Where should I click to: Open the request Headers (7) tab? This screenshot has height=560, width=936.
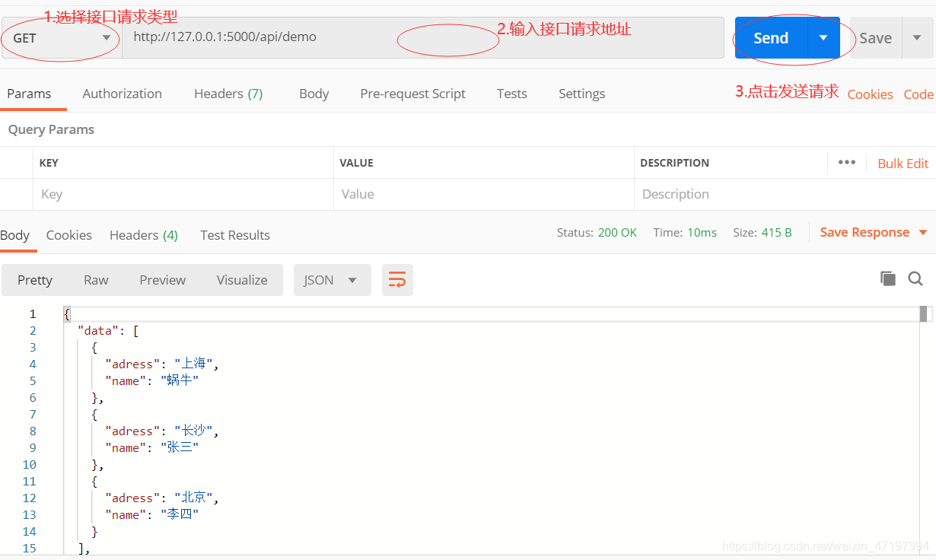point(228,94)
